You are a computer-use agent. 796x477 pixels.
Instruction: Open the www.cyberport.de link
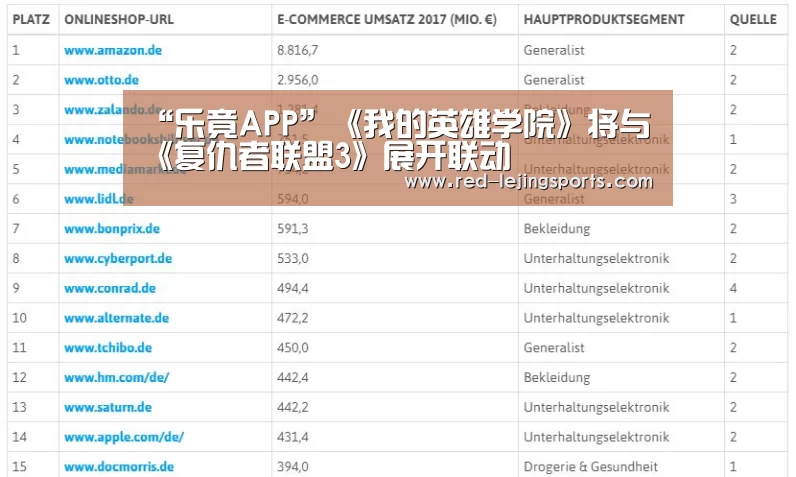tap(118, 259)
